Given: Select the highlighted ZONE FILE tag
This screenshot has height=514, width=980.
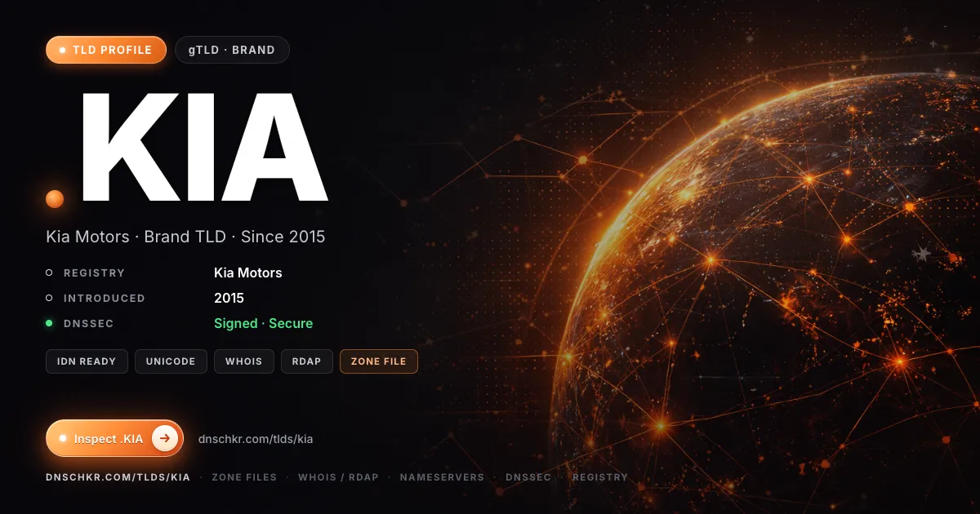Looking at the screenshot, I should click(379, 361).
